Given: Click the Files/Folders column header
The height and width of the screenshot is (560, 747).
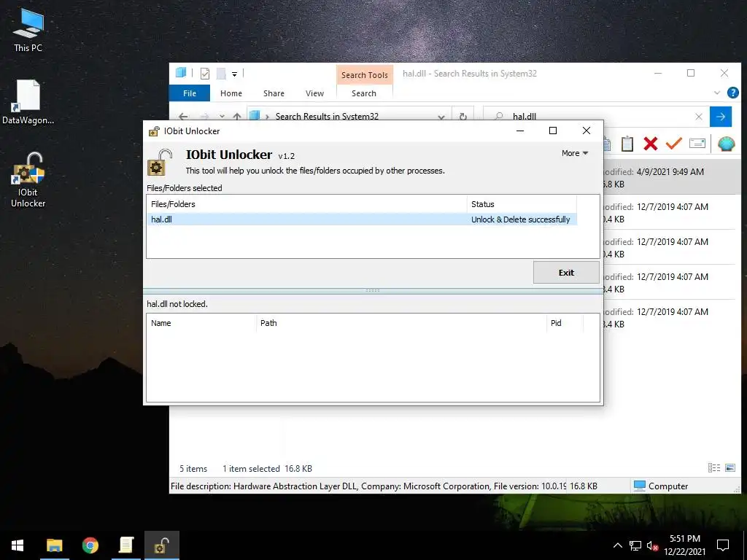Looking at the screenshot, I should tap(307, 204).
